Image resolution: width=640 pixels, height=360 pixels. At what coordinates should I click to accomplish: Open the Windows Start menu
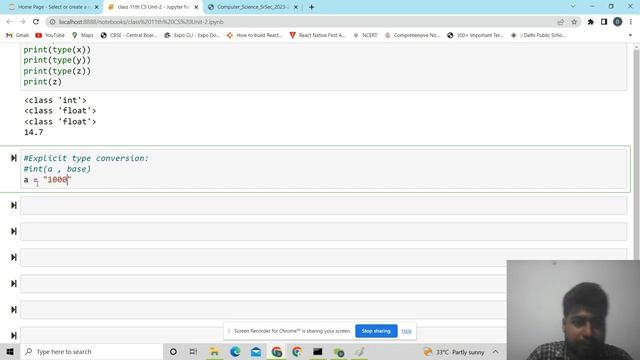point(10,351)
